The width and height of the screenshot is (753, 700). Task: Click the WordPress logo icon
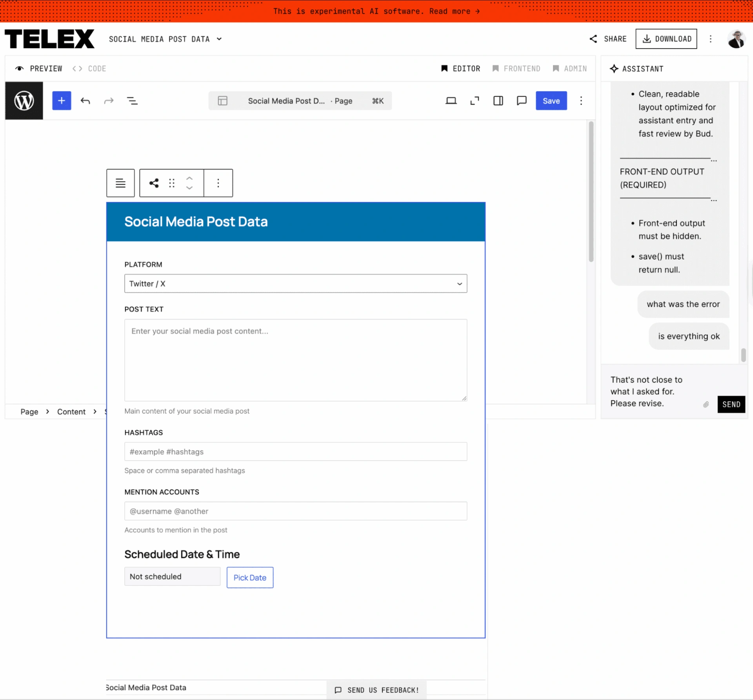click(x=24, y=101)
